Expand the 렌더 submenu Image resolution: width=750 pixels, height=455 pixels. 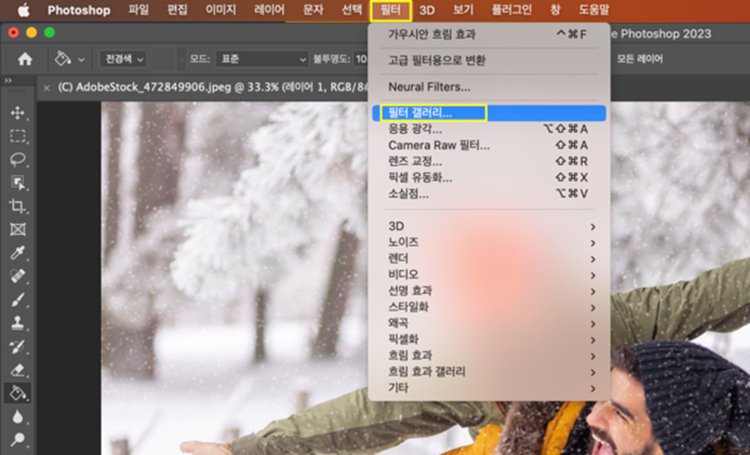(x=489, y=258)
